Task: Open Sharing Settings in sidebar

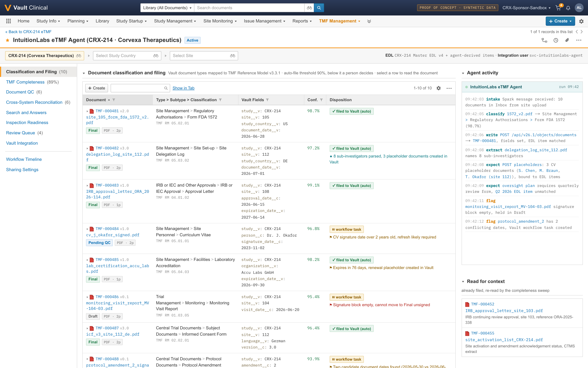Action: pos(22,170)
